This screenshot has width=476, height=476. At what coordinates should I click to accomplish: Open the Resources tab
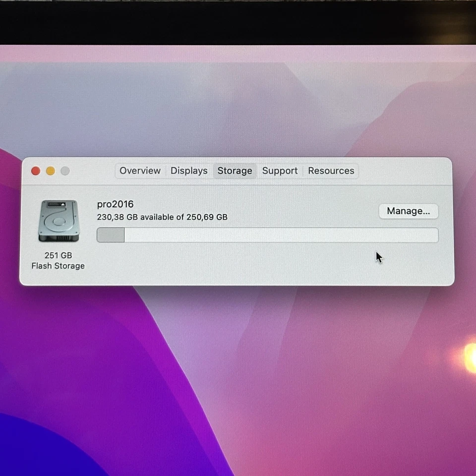click(x=331, y=171)
